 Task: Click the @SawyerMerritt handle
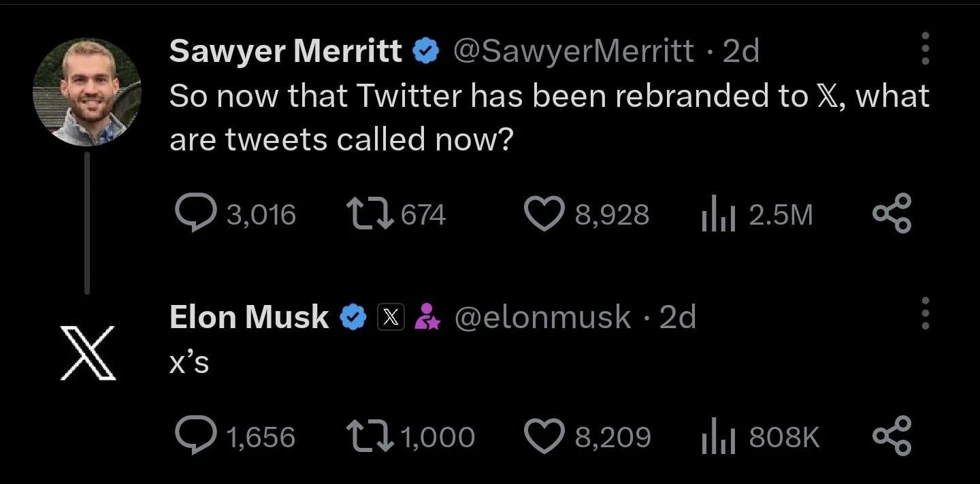point(574,51)
